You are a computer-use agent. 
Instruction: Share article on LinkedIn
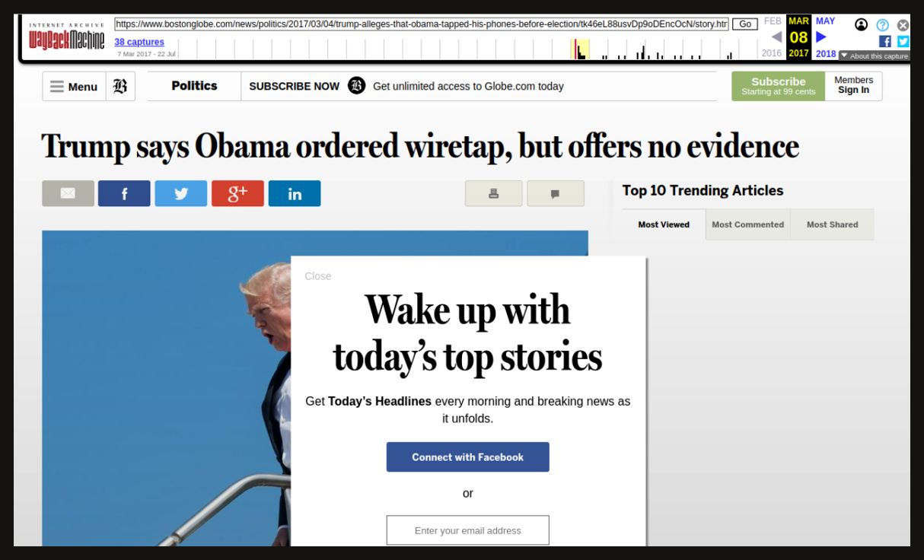[x=295, y=193]
